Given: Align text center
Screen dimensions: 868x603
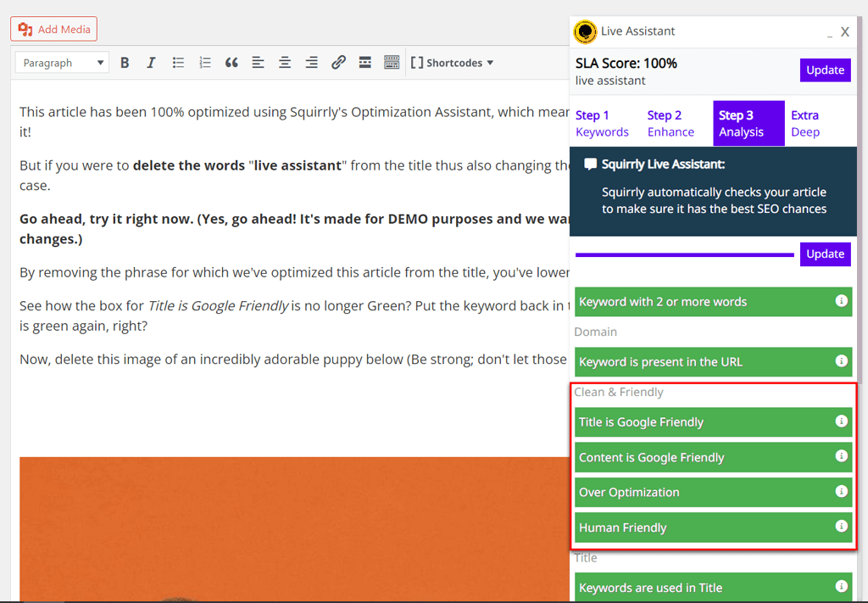Looking at the screenshot, I should click(285, 63).
